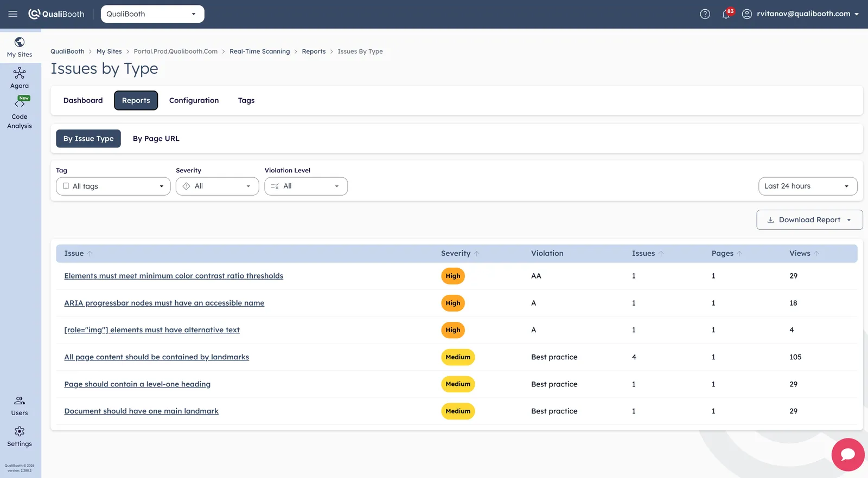
Task: Open Code Analysis in the sidebar
Action: pos(20,113)
